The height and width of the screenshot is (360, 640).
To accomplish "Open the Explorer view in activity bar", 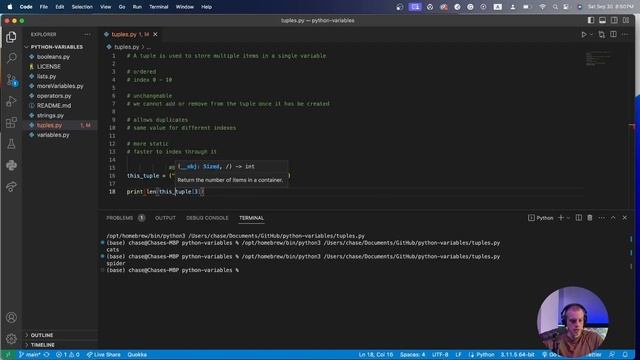I will tap(11, 37).
